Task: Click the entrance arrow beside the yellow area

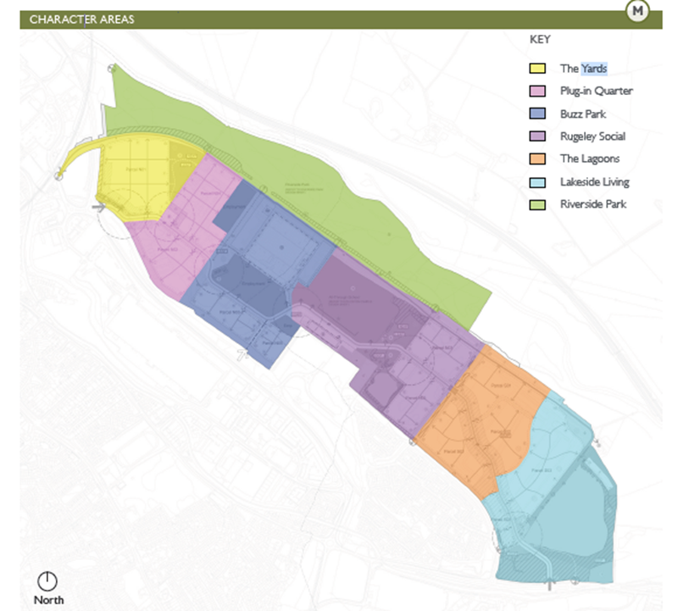Action: 98,207
